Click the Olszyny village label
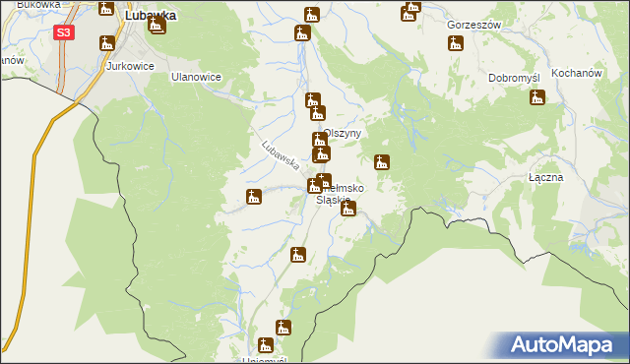Screen dimensions: 630x364 (x=343, y=133)
